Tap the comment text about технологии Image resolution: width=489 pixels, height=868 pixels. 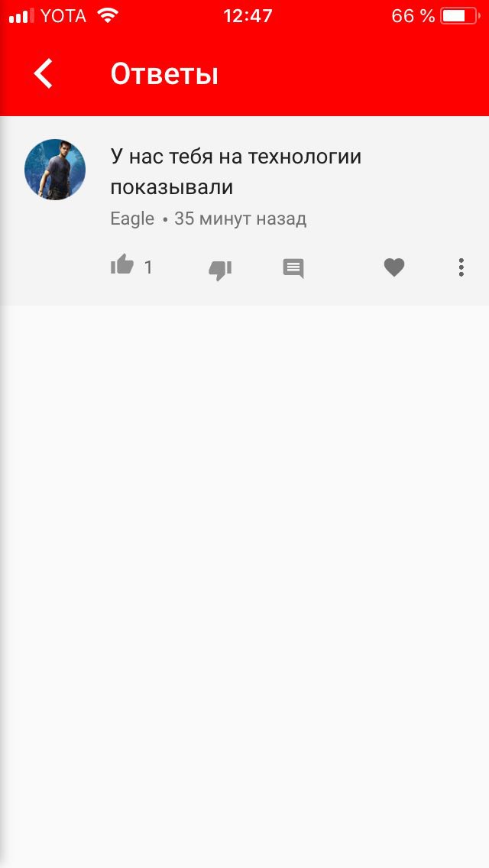[x=236, y=172]
